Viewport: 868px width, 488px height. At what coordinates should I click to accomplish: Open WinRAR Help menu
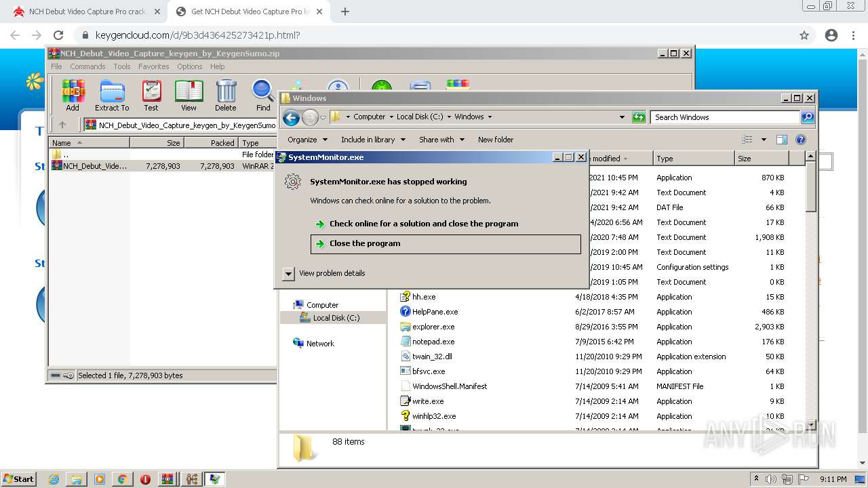pyautogui.click(x=217, y=66)
